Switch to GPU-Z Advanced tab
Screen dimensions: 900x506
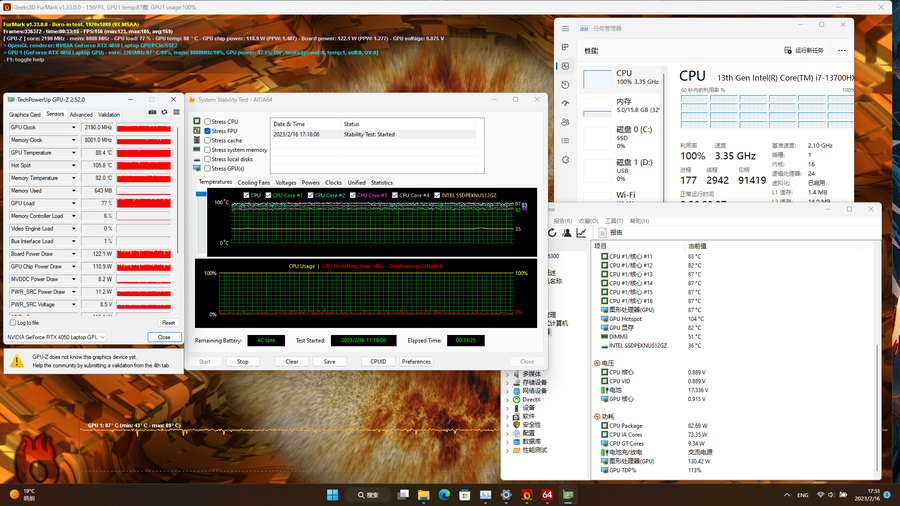[x=81, y=115]
